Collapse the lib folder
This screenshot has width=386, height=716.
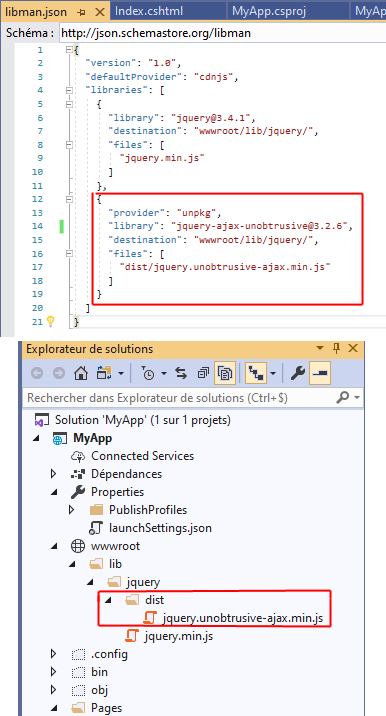[73, 564]
